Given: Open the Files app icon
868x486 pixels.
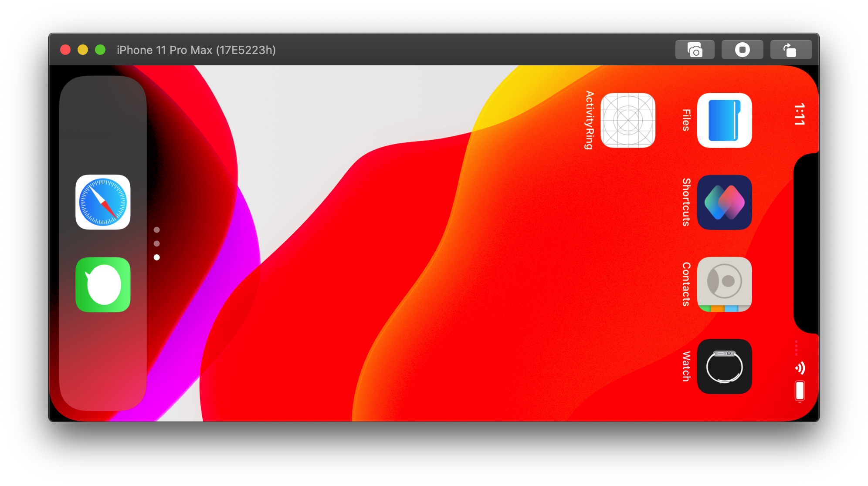Looking at the screenshot, I should [x=724, y=121].
